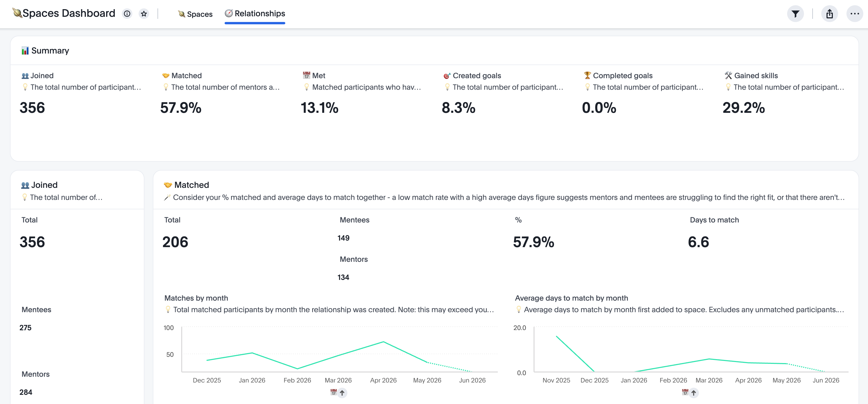Click the share/export icon
Screen dimensions: 868x404
coord(829,14)
